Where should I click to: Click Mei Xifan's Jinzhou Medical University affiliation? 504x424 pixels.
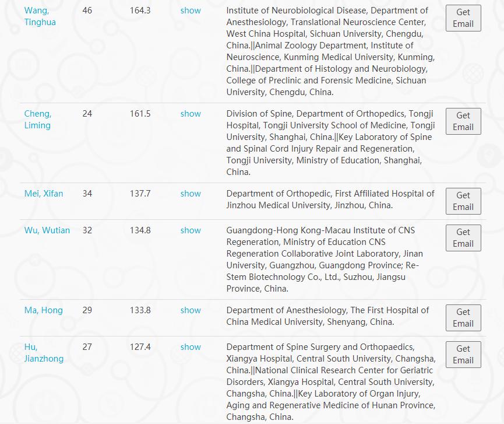pos(330,199)
